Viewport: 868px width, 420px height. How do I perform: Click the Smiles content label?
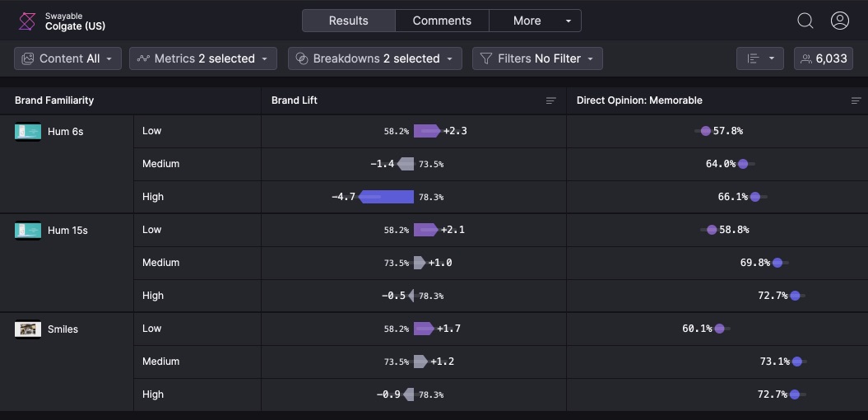coord(63,329)
